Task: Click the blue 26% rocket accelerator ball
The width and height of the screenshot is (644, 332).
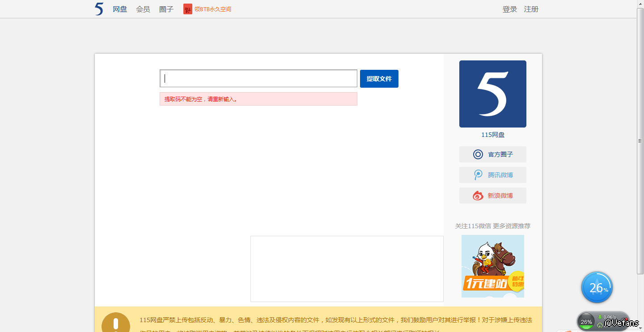Action: (x=597, y=287)
